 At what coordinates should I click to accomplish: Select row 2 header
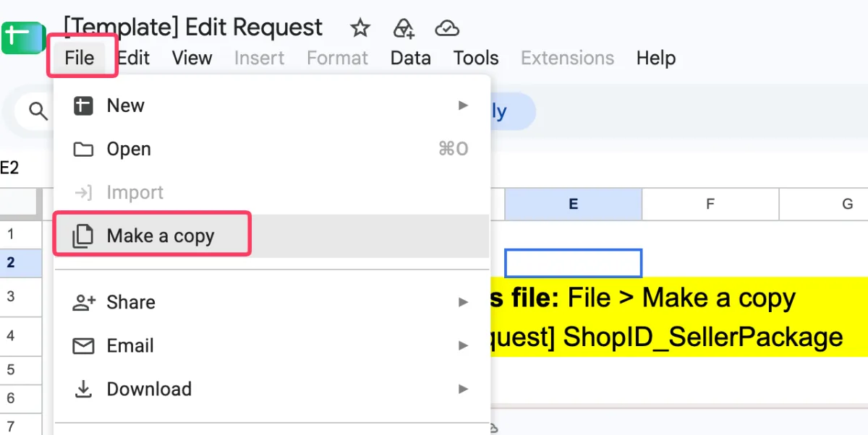[21, 263]
